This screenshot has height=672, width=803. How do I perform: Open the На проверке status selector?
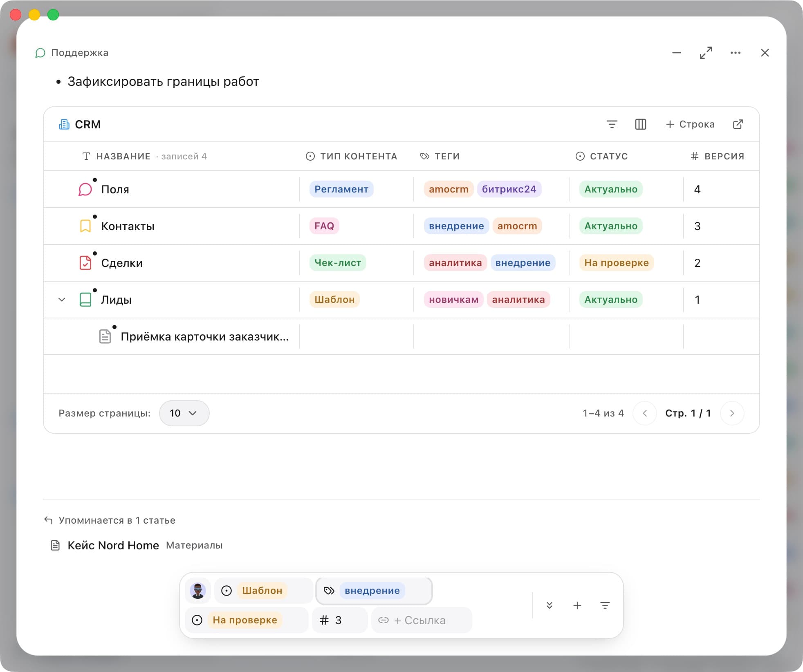[247, 620]
